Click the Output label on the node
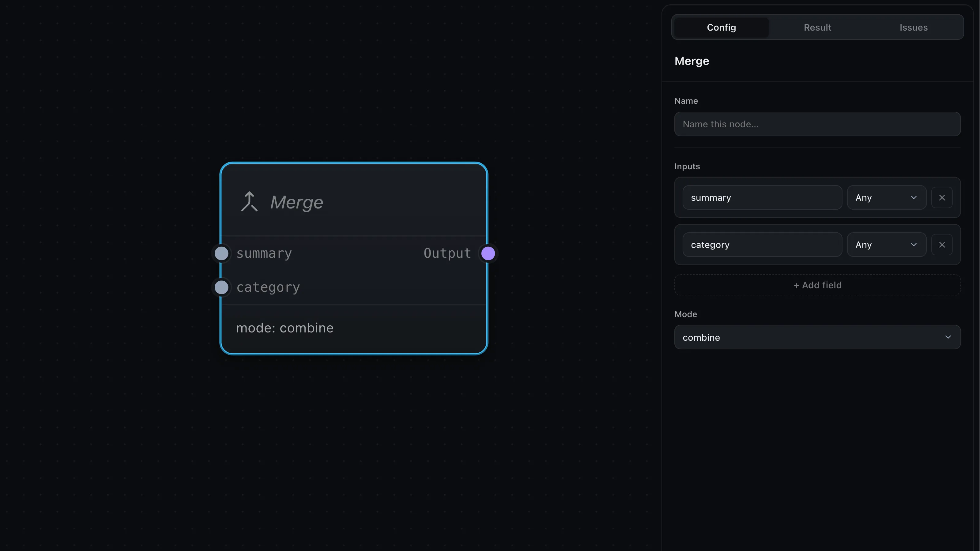This screenshot has width=980, height=551. (447, 253)
